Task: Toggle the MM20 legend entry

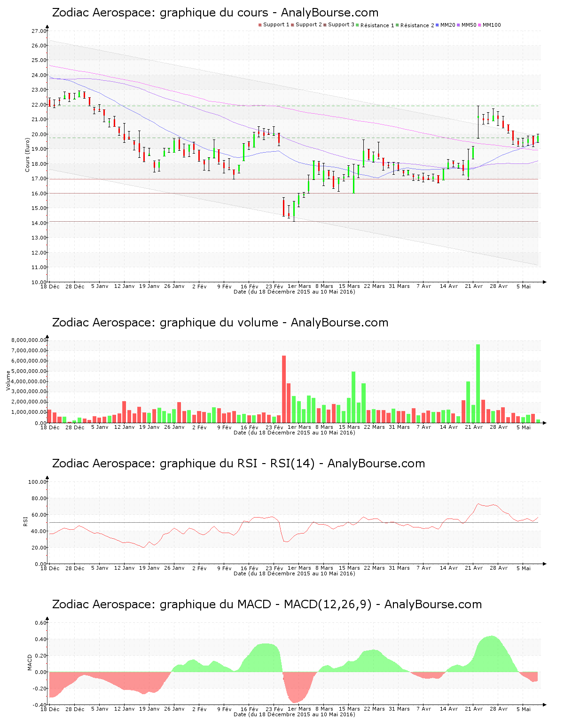Action: (x=446, y=25)
